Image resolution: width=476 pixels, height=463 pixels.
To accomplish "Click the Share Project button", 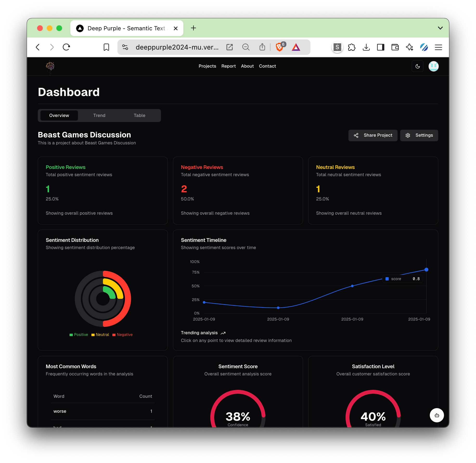I will [x=373, y=135].
